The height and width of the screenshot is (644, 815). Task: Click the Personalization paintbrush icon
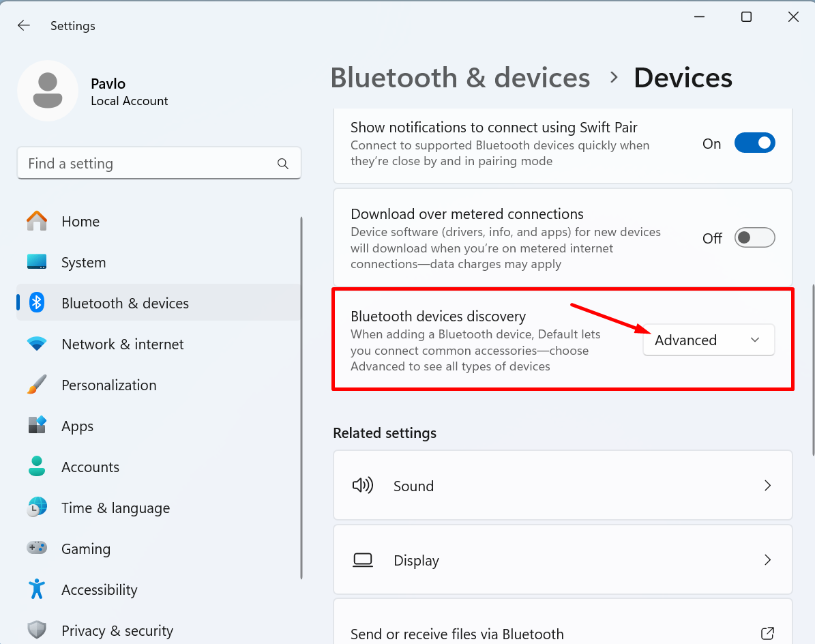coord(37,385)
